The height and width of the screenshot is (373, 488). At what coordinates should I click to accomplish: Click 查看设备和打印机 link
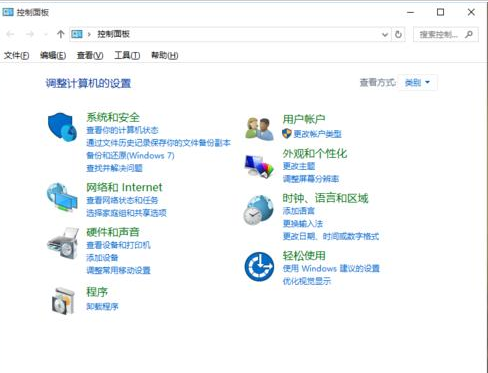click(x=118, y=245)
